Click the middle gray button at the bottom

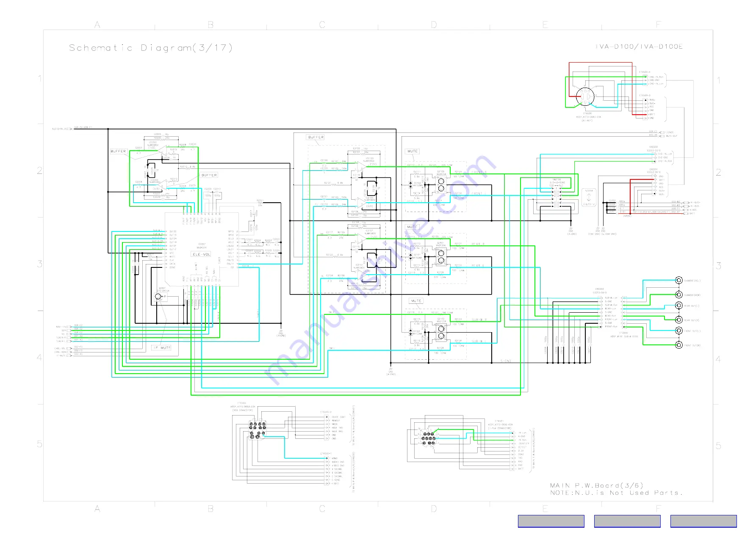point(627,521)
